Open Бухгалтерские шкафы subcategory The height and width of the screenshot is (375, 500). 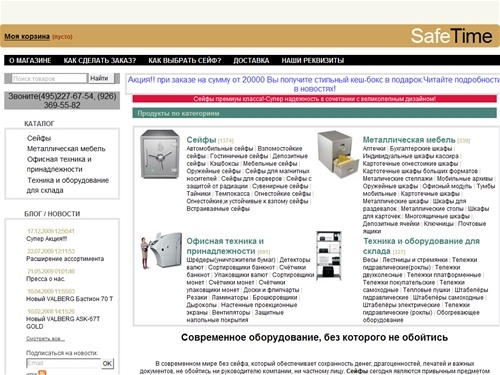tap(421, 148)
